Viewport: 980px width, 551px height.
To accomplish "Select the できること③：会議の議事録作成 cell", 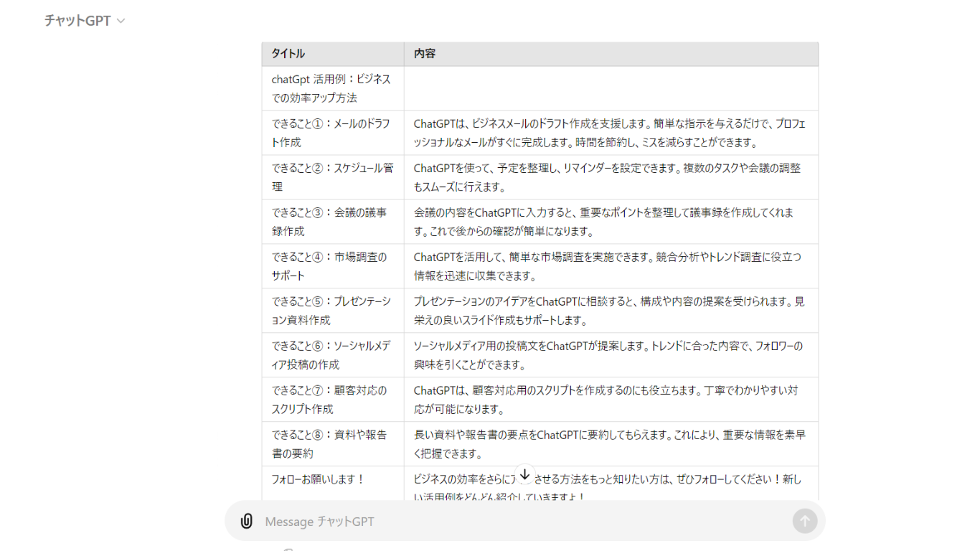I will (333, 222).
